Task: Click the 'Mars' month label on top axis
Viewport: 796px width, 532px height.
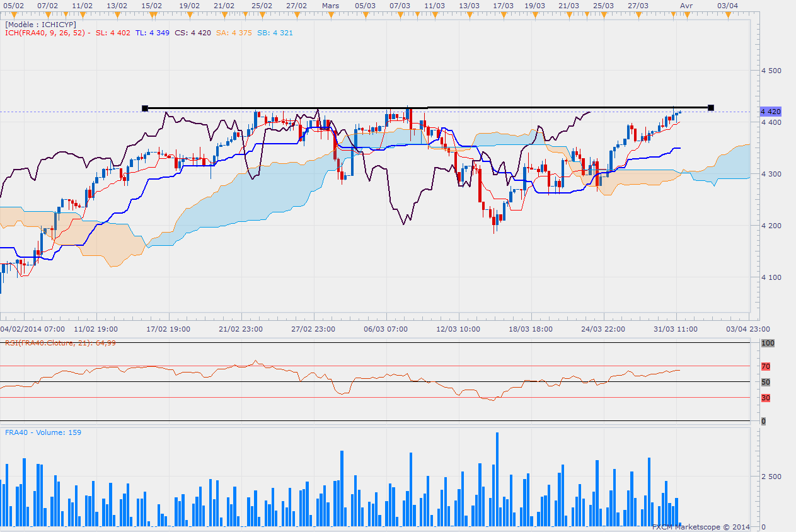Action: [330, 5]
